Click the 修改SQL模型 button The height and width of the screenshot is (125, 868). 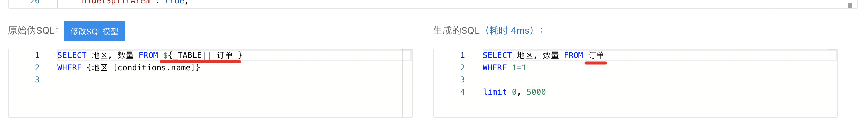click(x=94, y=31)
